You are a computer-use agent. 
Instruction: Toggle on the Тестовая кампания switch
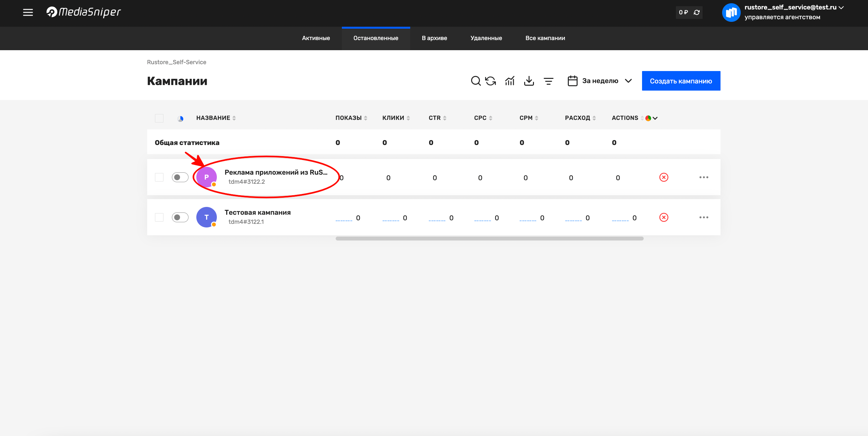(x=180, y=217)
